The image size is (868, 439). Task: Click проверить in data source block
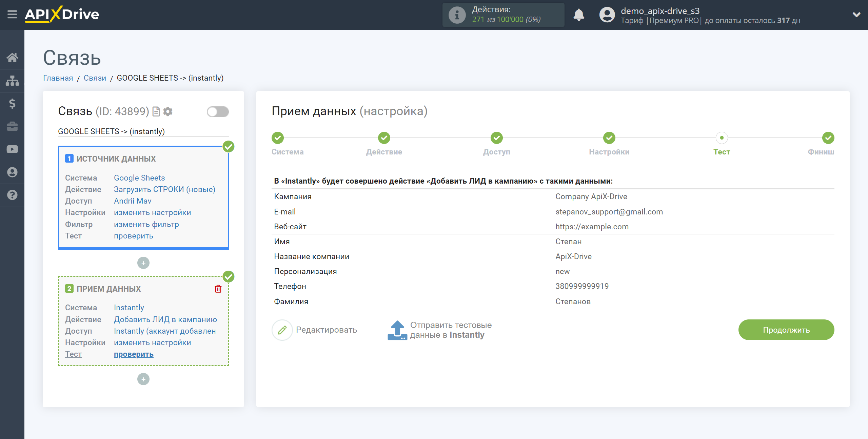pos(133,236)
